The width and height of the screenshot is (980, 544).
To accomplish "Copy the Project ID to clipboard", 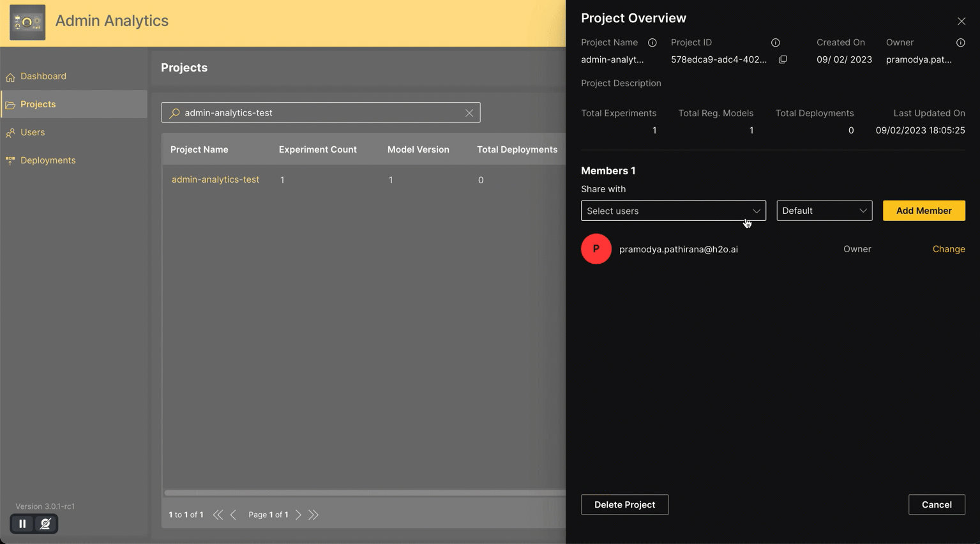I will coord(783,59).
